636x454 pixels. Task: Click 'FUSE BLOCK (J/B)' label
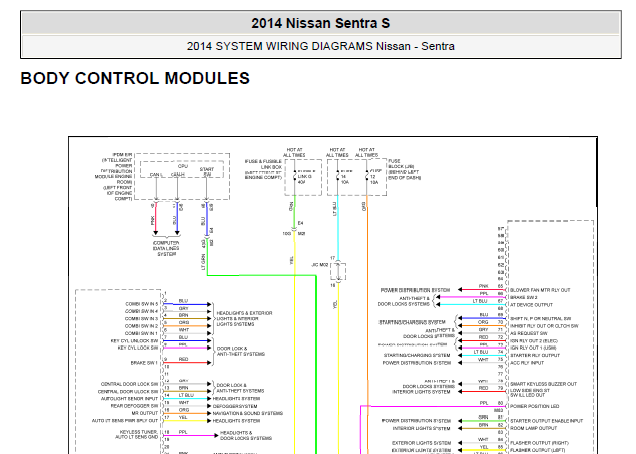click(x=404, y=169)
